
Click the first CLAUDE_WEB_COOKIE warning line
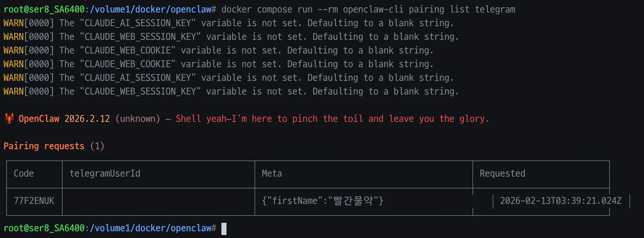(x=218, y=51)
